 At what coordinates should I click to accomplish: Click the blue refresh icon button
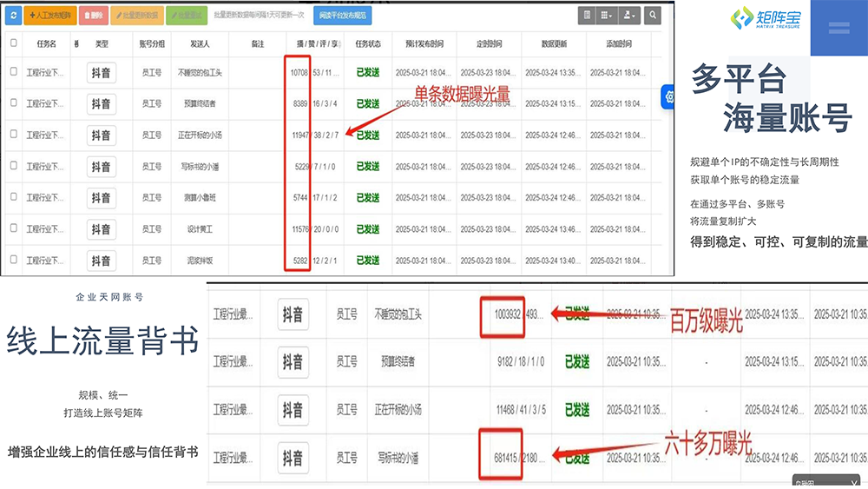click(x=13, y=16)
